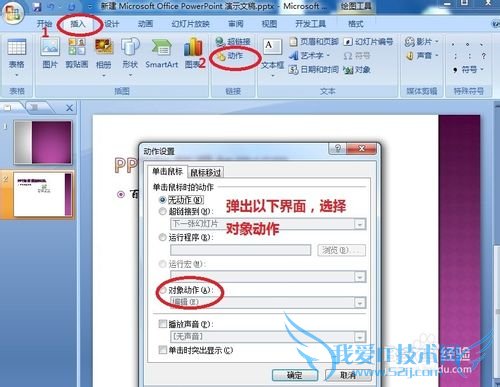The height and width of the screenshot is (387, 500).
Task: Open dialog help question mark button
Action: coord(338,148)
